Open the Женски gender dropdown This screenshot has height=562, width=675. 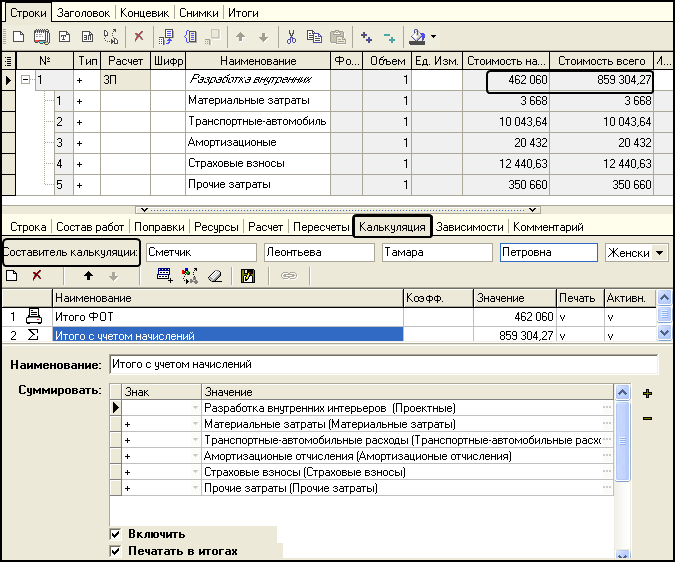pos(660,253)
